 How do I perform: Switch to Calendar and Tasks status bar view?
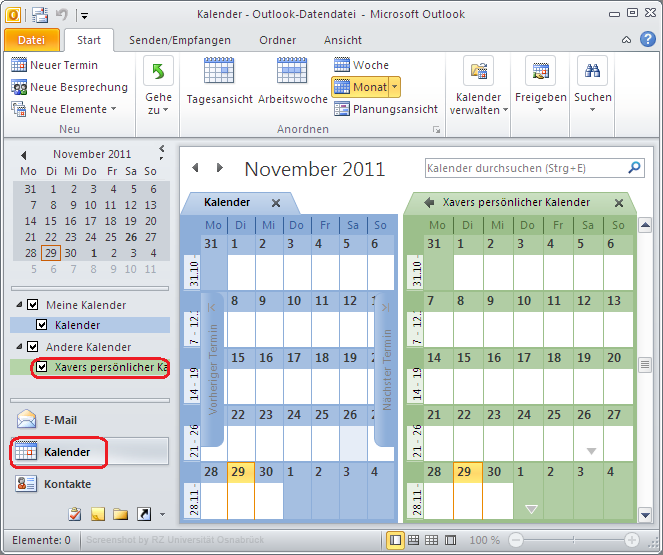[414, 540]
